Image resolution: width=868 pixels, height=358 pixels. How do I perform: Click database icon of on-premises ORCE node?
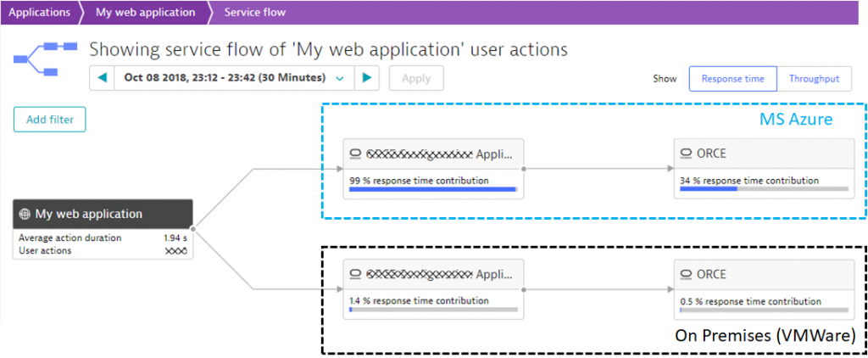click(x=687, y=274)
